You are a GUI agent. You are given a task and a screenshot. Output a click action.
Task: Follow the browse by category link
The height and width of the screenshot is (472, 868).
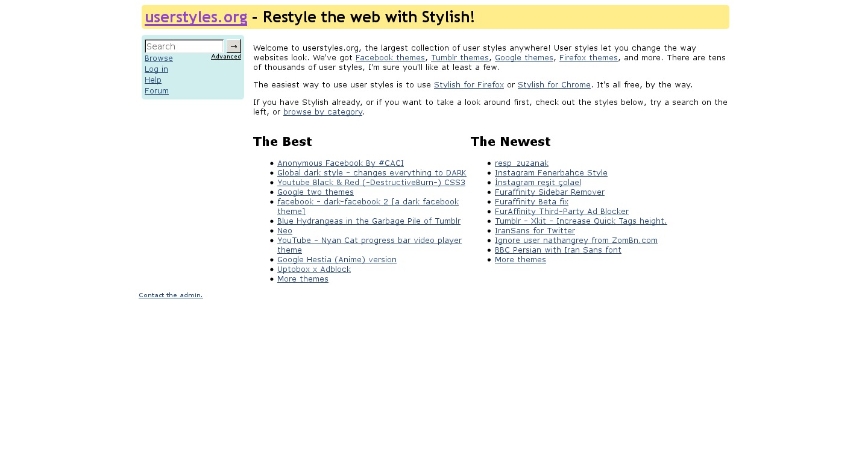coord(322,112)
